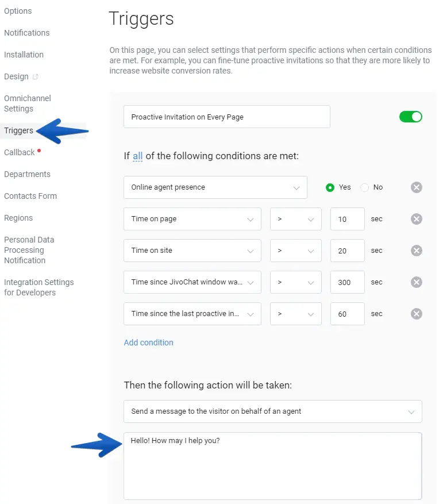Click the Add condition link
The image size is (443, 504).
pyautogui.click(x=148, y=343)
